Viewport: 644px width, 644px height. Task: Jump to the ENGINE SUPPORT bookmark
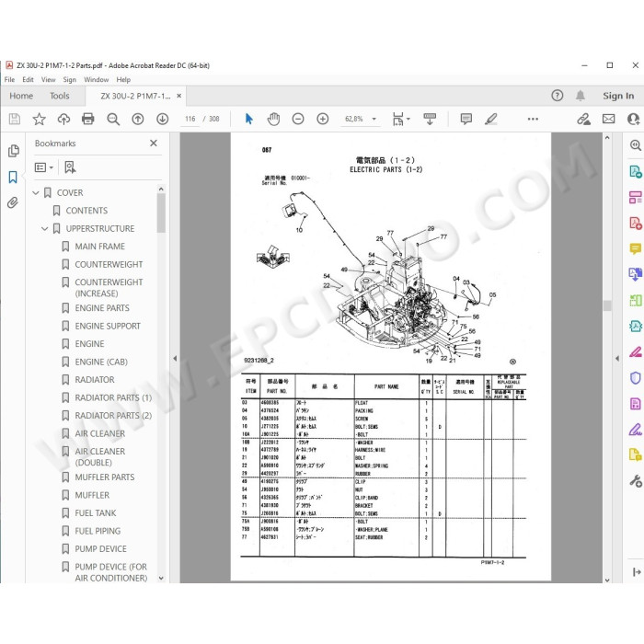pyautogui.click(x=108, y=326)
